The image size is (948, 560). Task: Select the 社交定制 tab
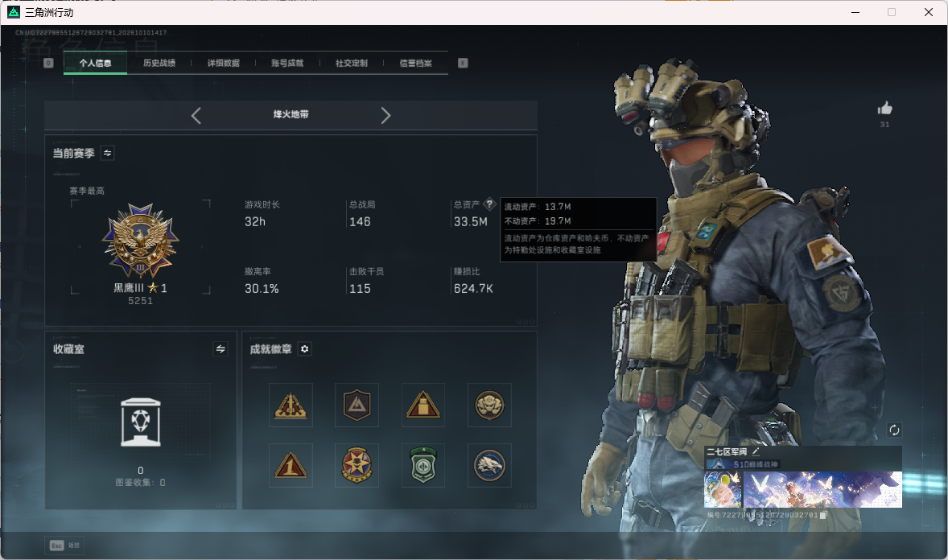click(x=351, y=63)
